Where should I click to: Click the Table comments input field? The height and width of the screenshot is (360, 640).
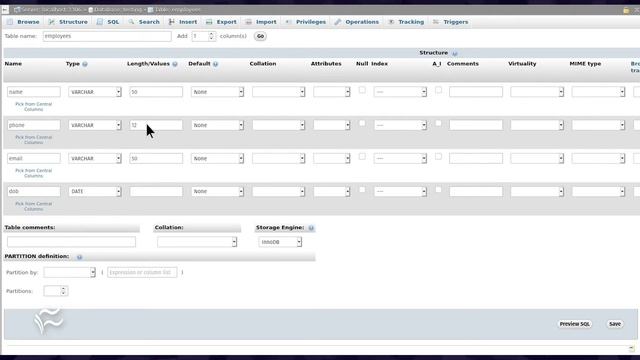tap(71, 242)
